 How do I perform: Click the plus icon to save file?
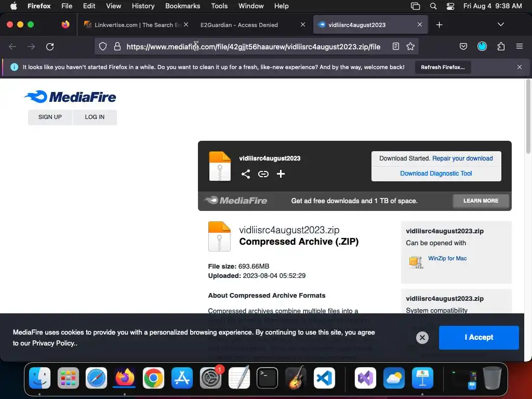click(x=281, y=174)
